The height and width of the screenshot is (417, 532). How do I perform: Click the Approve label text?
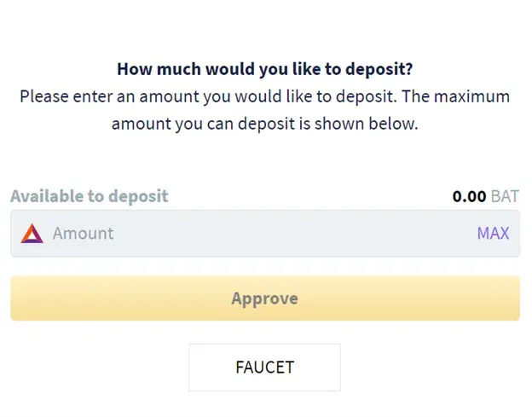(264, 299)
